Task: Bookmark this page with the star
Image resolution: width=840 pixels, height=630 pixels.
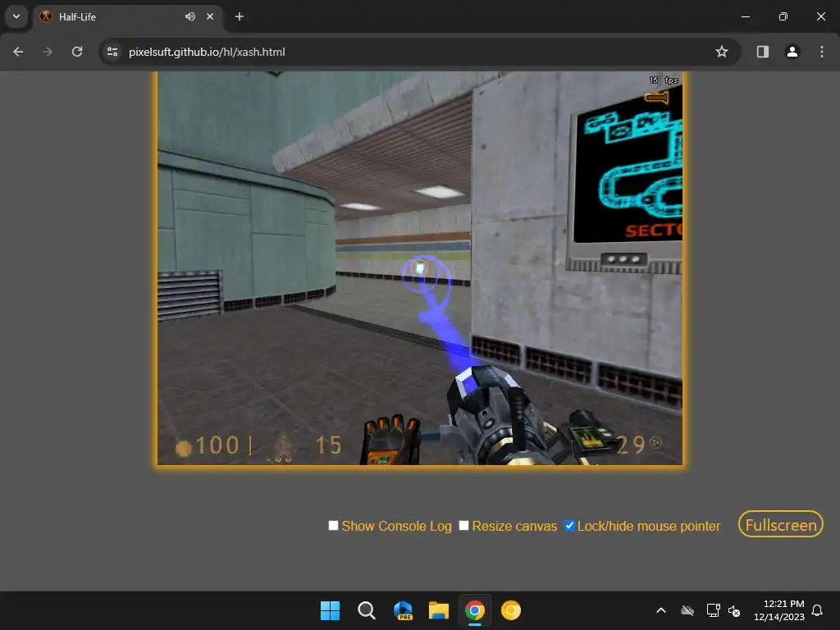Action: (x=722, y=52)
